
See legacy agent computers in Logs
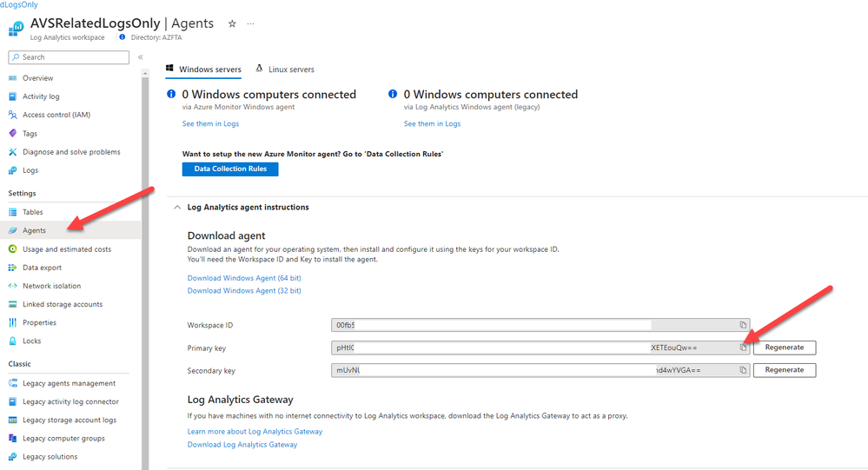tap(432, 124)
